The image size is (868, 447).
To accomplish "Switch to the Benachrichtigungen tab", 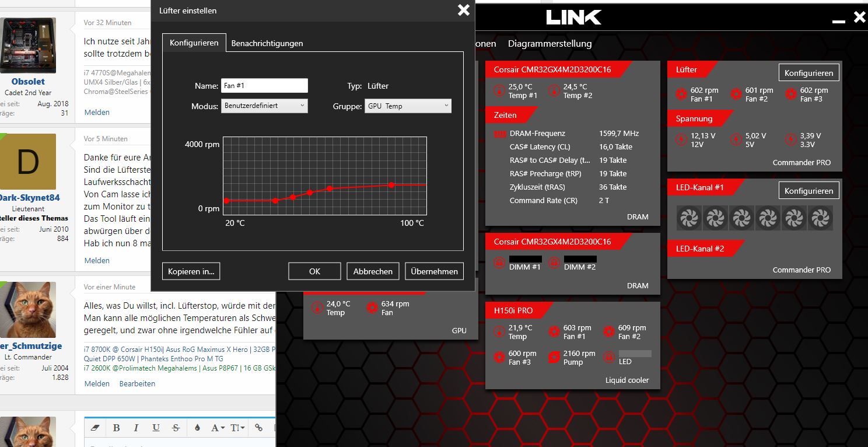I will click(x=267, y=43).
